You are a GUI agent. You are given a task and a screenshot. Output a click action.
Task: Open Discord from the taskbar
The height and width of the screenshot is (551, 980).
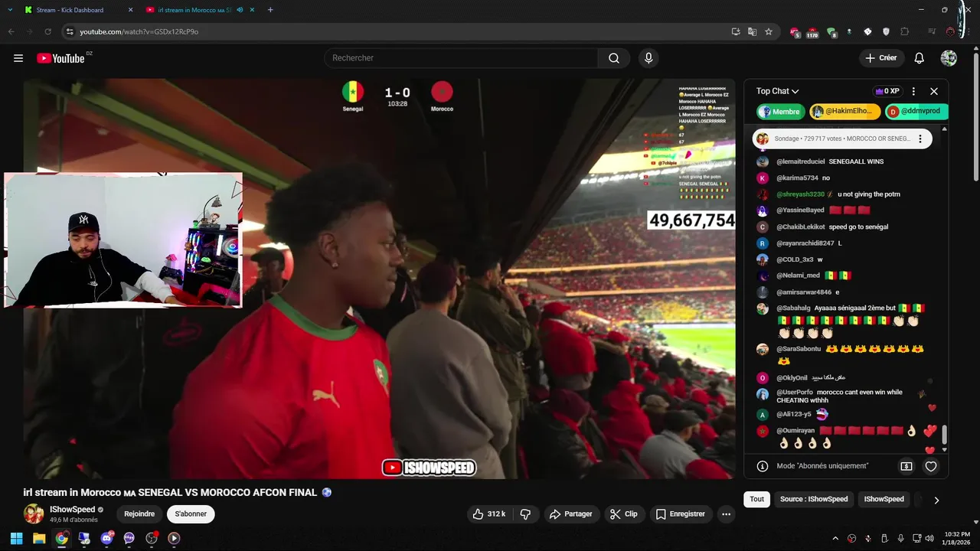pos(106,538)
